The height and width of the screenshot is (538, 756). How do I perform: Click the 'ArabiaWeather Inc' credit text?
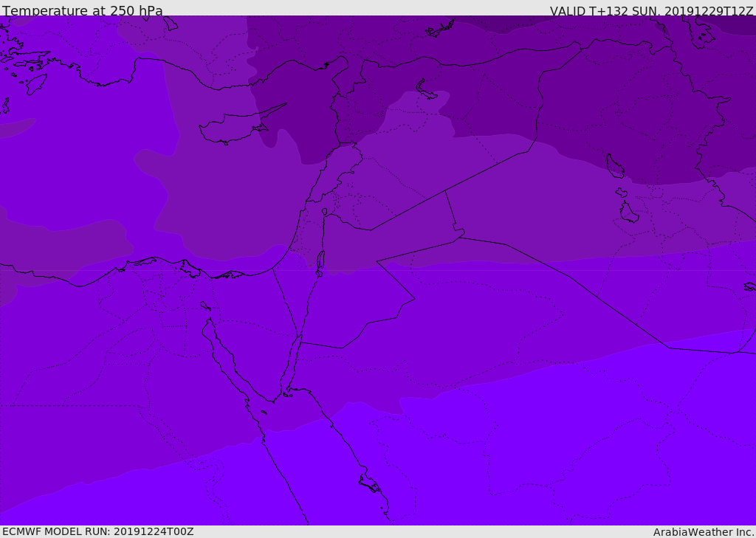[703, 532]
